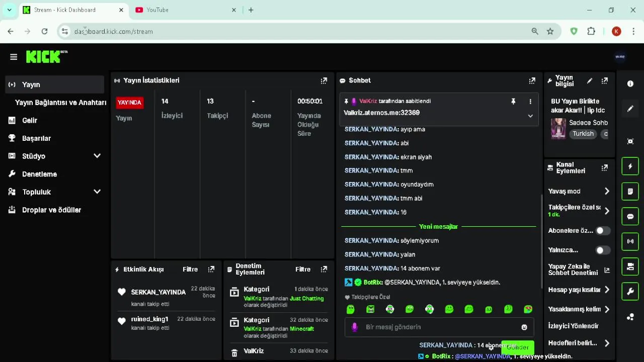The width and height of the screenshot is (644, 362).
Task: Open the hamburger menu beside the Kick logo
Action: [14, 57]
